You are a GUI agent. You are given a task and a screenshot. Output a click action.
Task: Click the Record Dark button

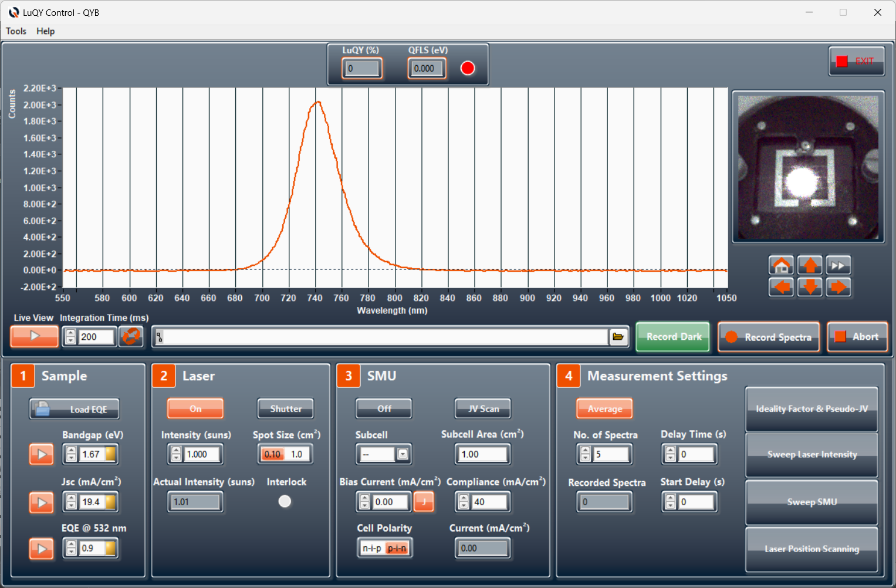pyautogui.click(x=673, y=337)
